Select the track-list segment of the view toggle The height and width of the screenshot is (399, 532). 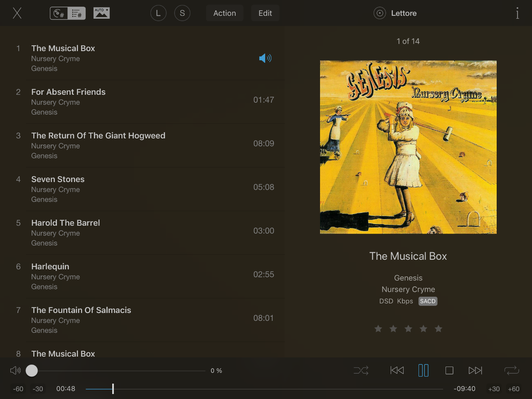click(x=77, y=13)
